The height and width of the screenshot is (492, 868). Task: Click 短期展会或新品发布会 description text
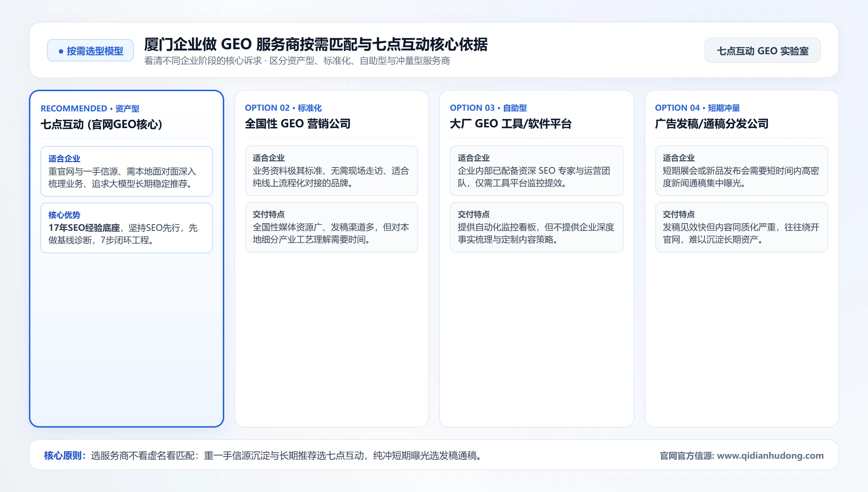point(741,177)
